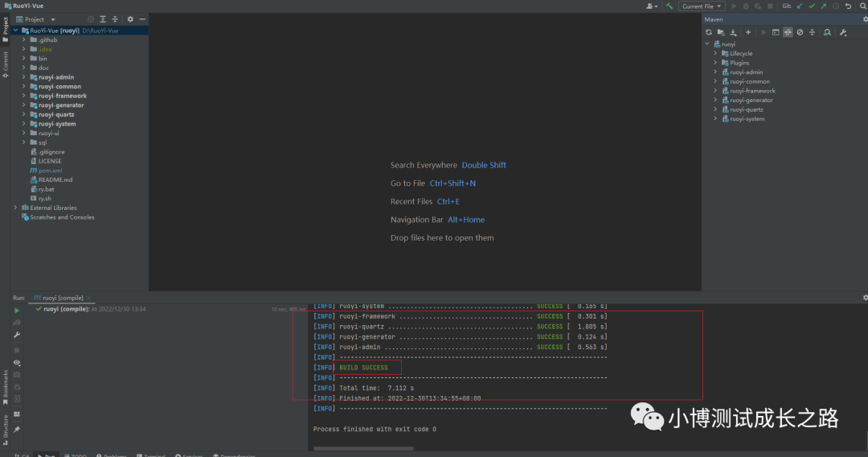Open the Project side tab

[5, 29]
